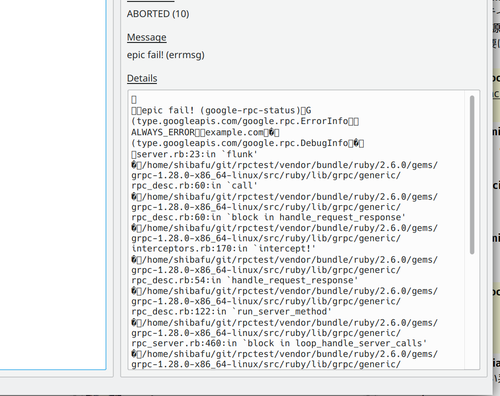This screenshot has height=396, width=500.
Task: Click the 'server.rb:23:in `flunk'' line
Action: tap(194, 154)
